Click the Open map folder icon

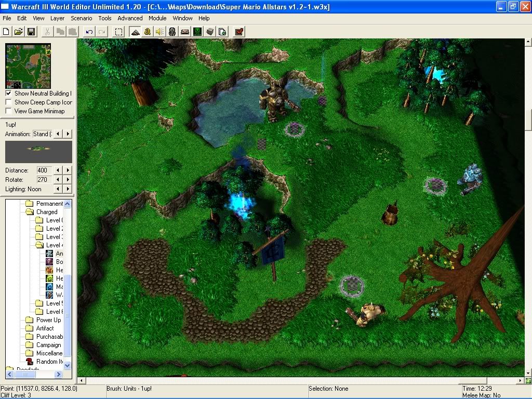[x=19, y=32]
